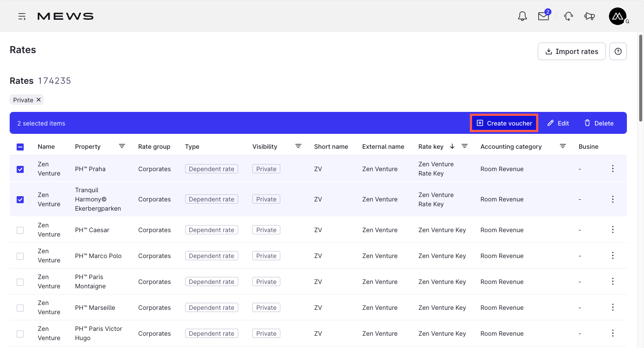The height and width of the screenshot is (348, 644).
Task: Open row actions for PH™ Paris Victor Hugo
Action: [x=613, y=333]
